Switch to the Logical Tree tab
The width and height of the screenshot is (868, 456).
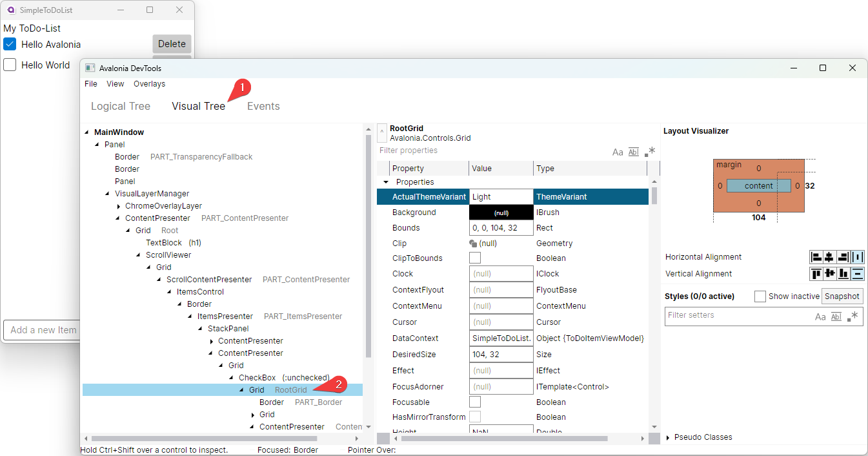120,107
